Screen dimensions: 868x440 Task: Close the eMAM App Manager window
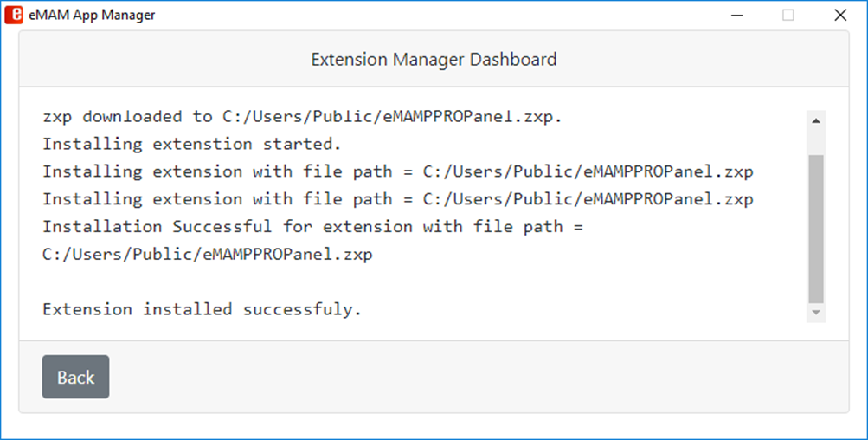click(x=840, y=15)
